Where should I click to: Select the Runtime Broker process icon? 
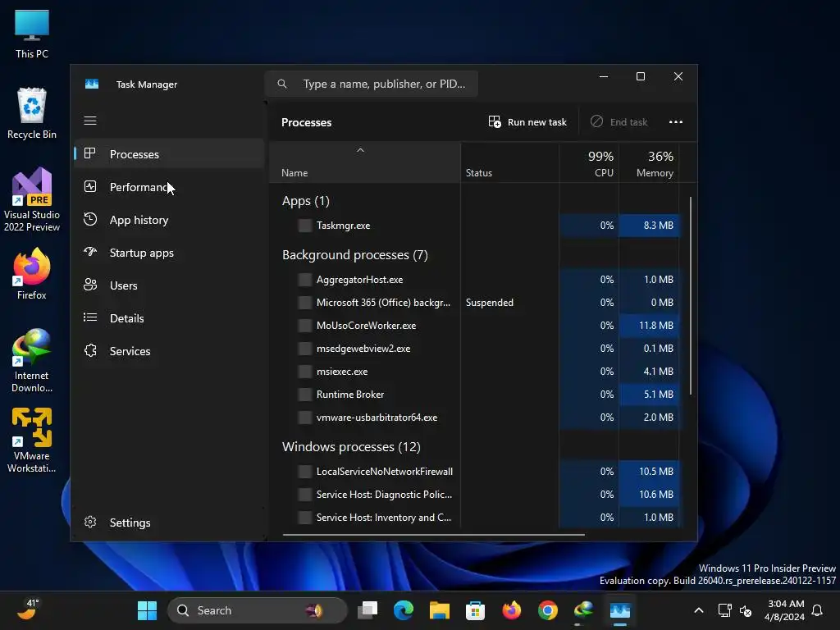[305, 395]
